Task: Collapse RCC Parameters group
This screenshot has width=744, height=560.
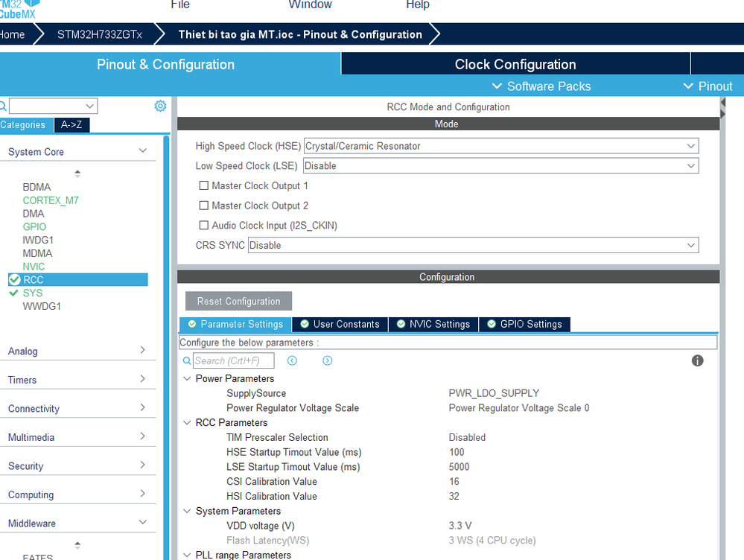Action: click(188, 422)
